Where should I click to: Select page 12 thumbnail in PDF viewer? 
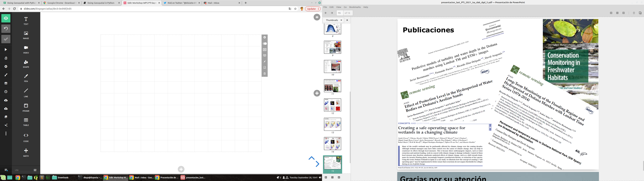[333, 105]
